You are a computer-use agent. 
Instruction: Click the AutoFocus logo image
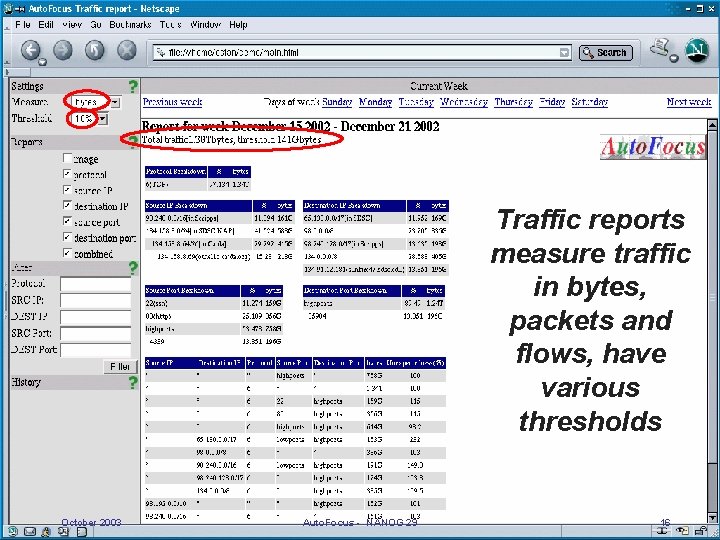tap(652, 147)
